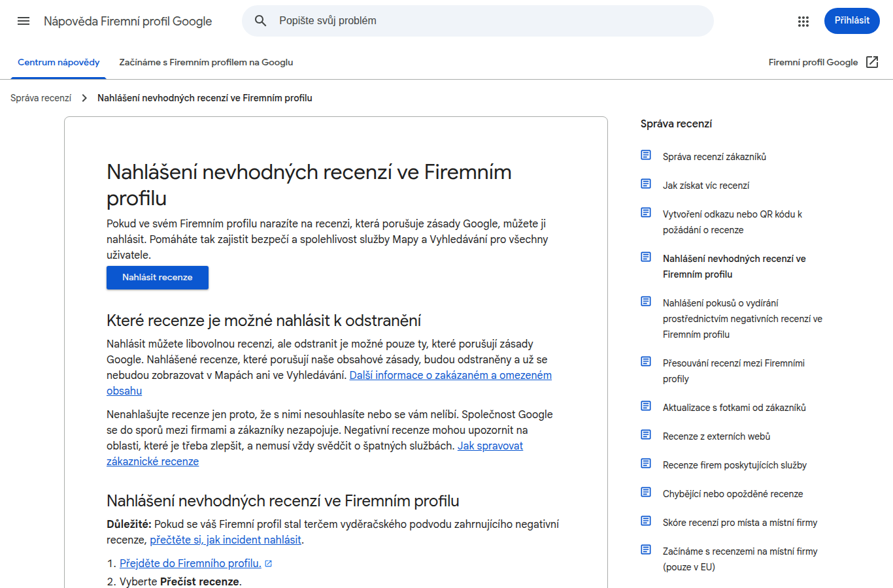Click article icon next to Vytvoření odkazu nebo QR kódu
The image size is (893, 588).
(646, 212)
